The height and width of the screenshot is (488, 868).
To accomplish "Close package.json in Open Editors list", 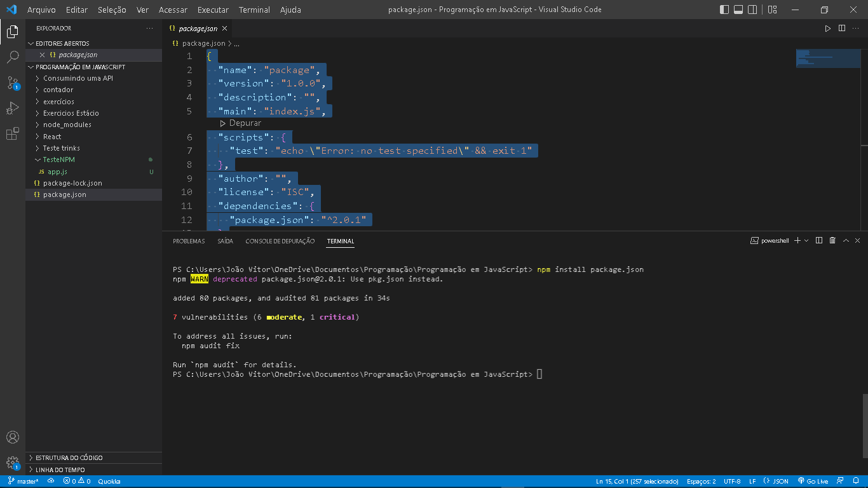I will click(x=42, y=55).
